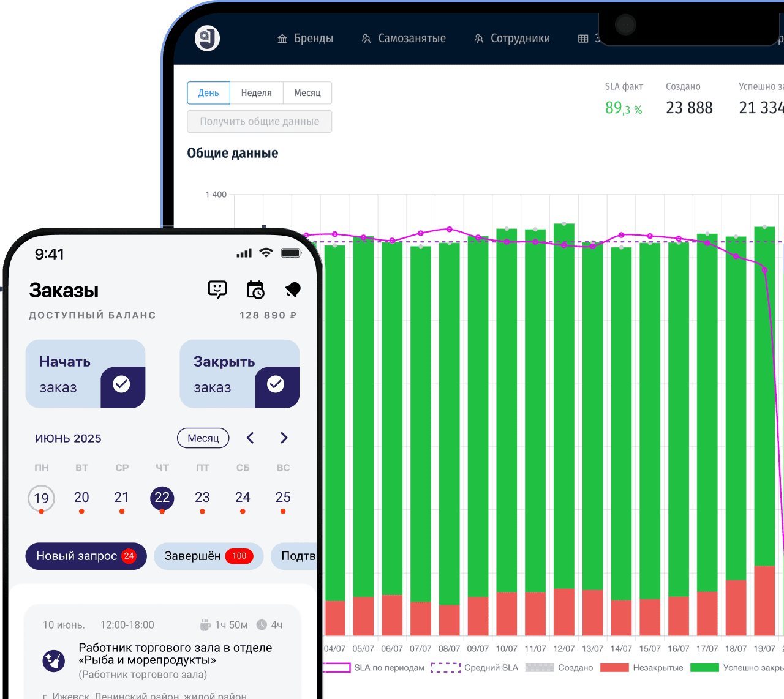This screenshot has height=699, width=784.
Task: Click checkmark icon on Начать заказ card
Action: coord(122,384)
